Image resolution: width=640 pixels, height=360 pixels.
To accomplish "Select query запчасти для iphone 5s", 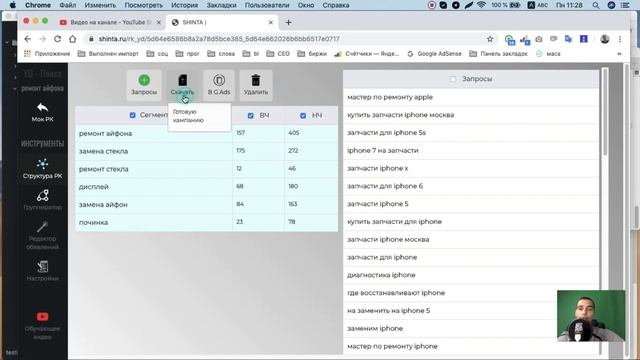I will pos(471,133).
